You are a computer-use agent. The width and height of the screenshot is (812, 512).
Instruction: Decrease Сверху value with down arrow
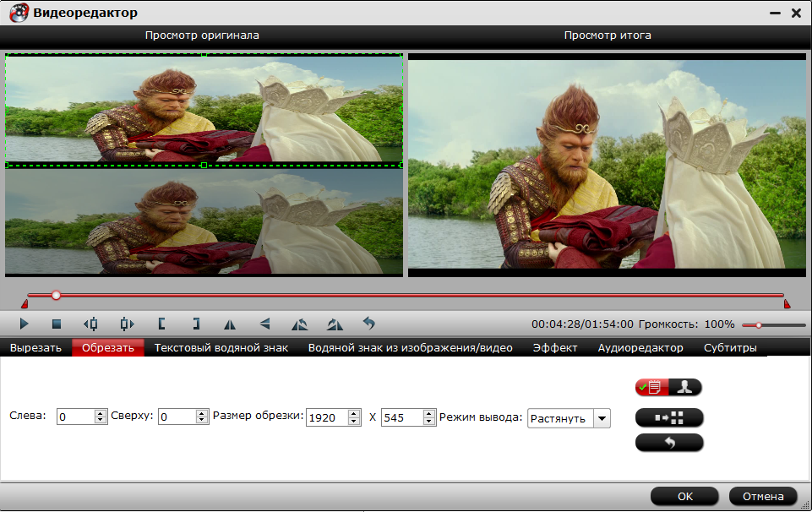point(202,421)
